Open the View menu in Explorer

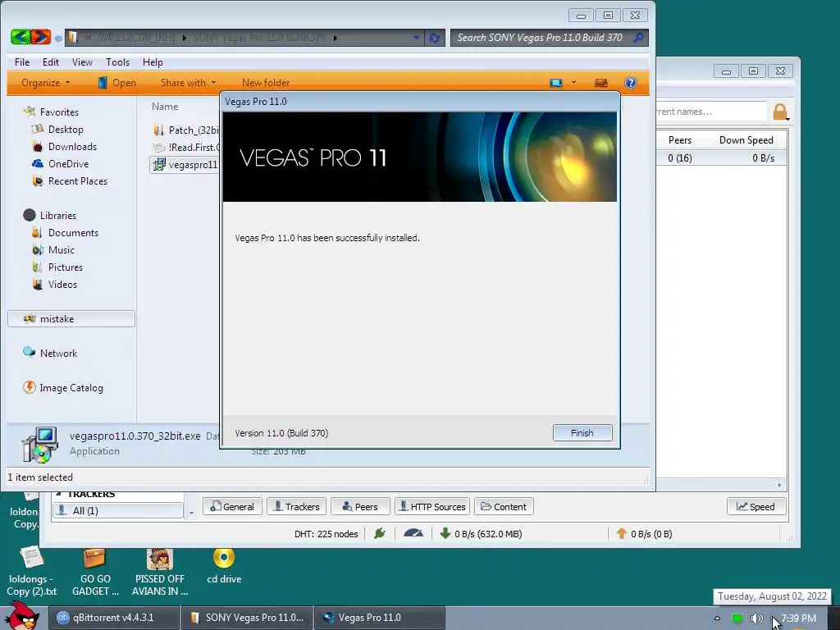83,62
